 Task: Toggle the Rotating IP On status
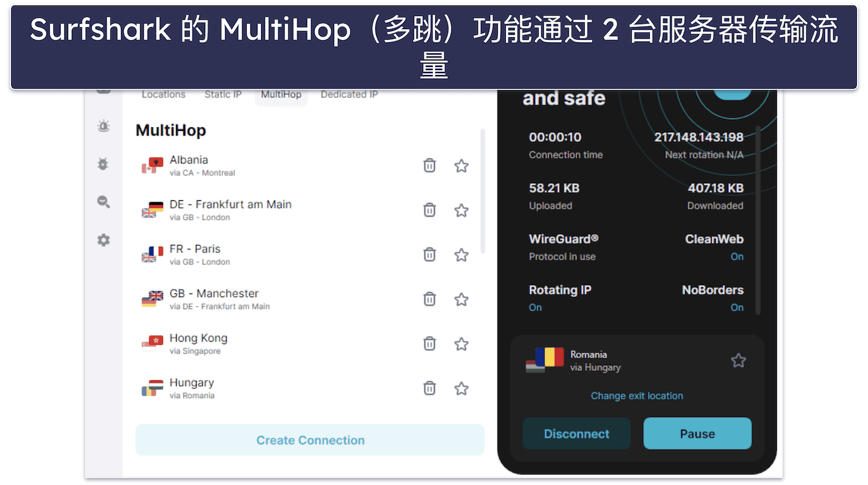tap(536, 308)
